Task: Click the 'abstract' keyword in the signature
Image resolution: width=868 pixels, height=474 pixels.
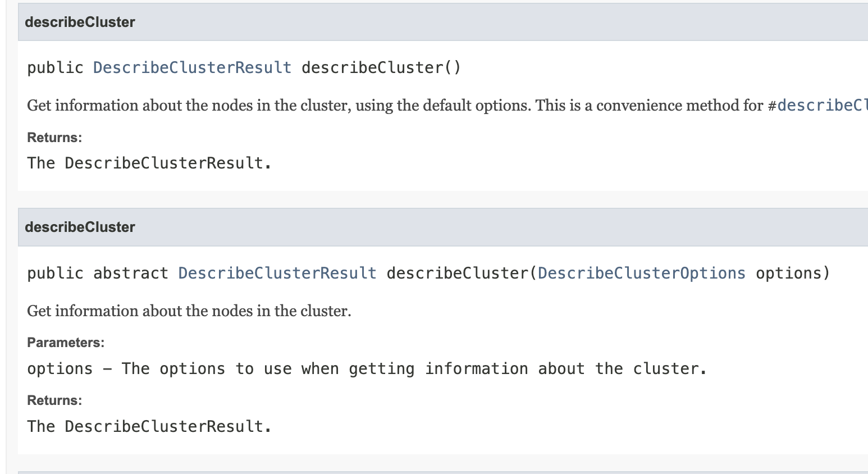Action: tap(131, 274)
